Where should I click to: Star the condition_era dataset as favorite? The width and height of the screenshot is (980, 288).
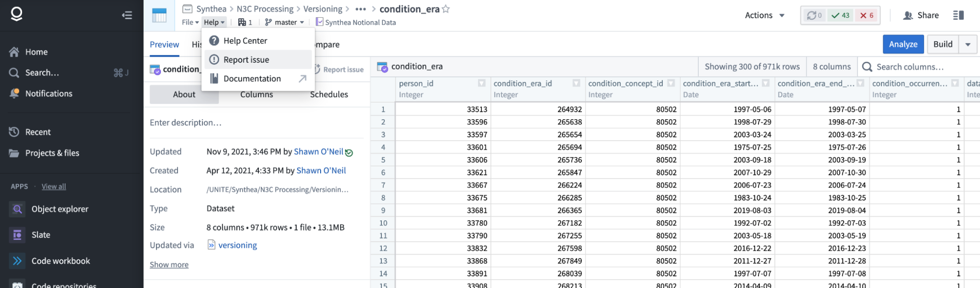[446, 9]
